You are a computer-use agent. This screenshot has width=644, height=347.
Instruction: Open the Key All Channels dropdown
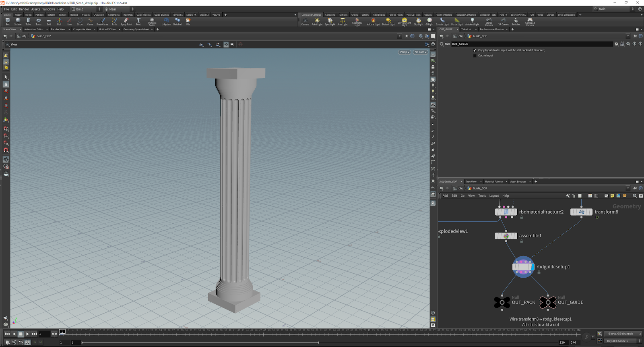(x=623, y=341)
